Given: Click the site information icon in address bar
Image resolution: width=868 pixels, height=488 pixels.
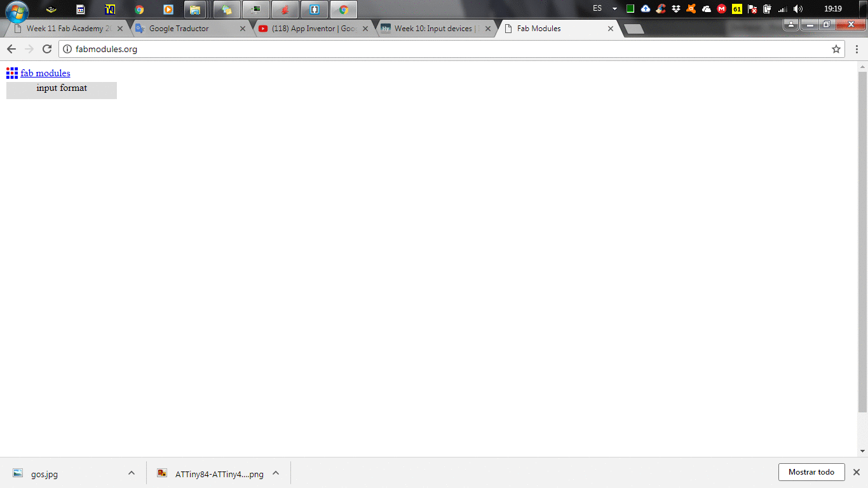Looking at the screenshot, I should (67, 49).
